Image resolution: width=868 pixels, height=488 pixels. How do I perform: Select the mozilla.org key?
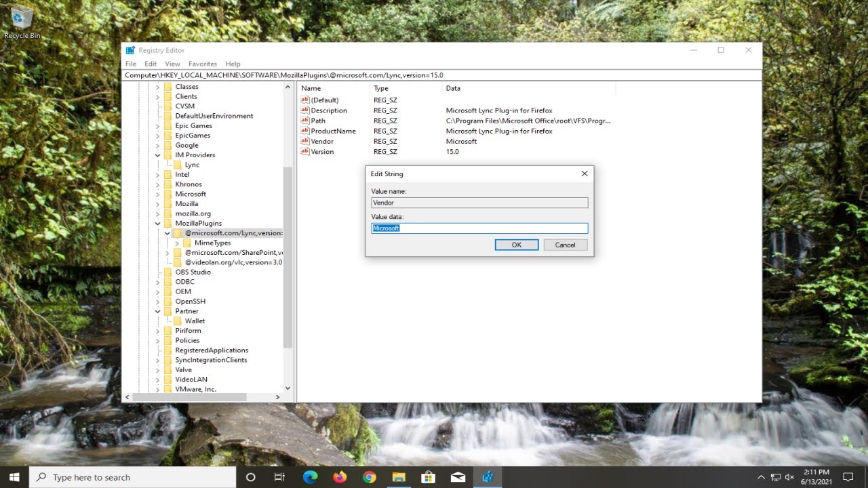point(193,213)
